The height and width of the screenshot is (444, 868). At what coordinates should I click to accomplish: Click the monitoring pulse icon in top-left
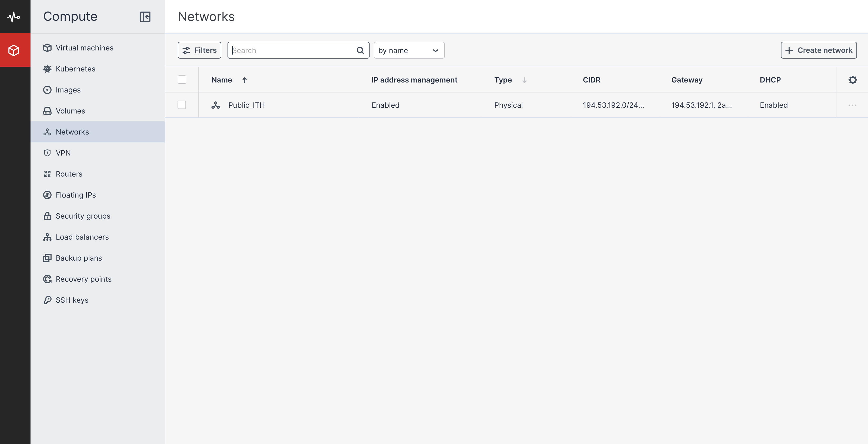(x=14, y=17)
